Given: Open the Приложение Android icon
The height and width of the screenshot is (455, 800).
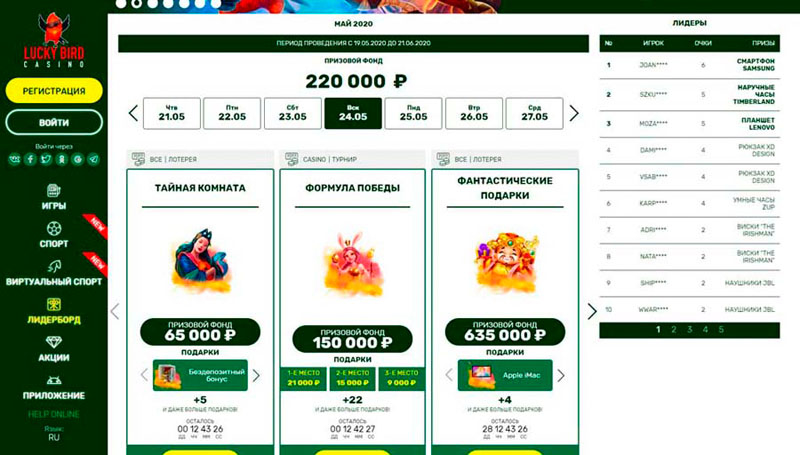Looking at the screenshot, I should 54,381.
